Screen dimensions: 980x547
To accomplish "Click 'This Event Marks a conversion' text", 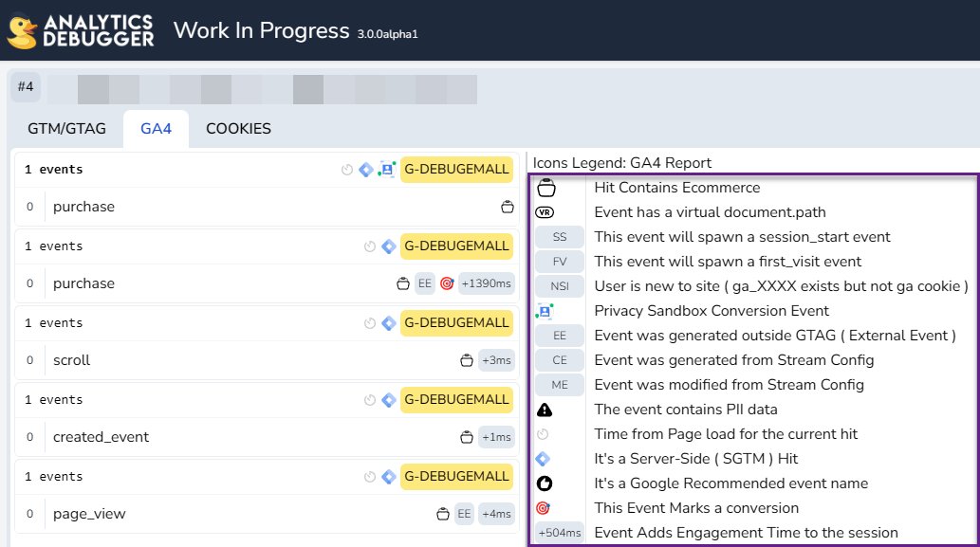I will tap(696, 508).
